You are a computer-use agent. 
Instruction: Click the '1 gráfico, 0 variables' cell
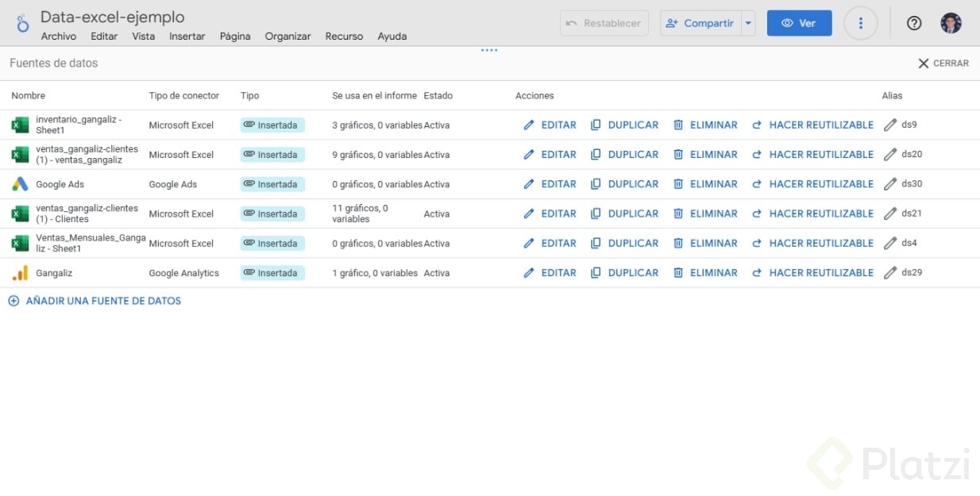click(375, 273)
